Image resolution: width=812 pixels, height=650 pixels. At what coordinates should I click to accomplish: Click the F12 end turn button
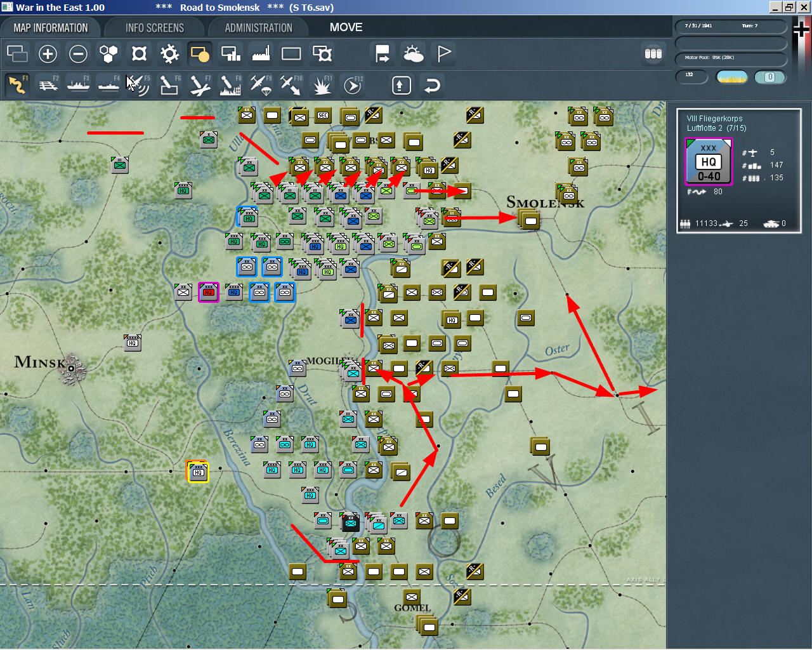coord(353,85)
